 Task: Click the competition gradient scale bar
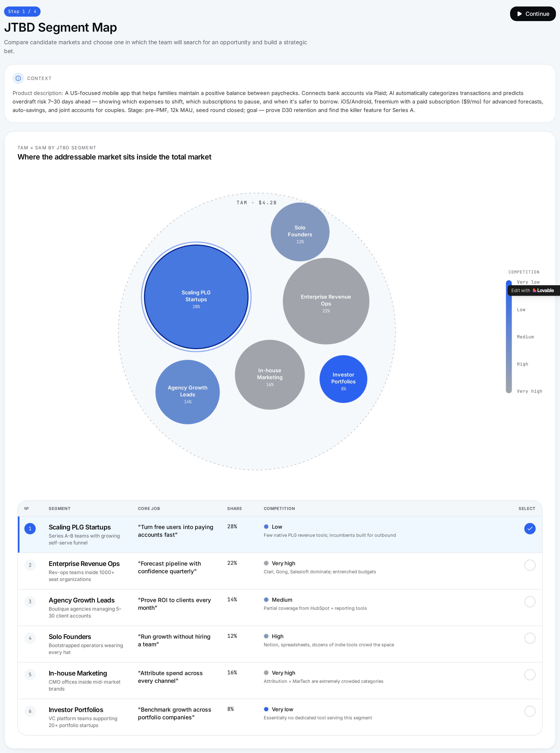click(x=509, y=337)
